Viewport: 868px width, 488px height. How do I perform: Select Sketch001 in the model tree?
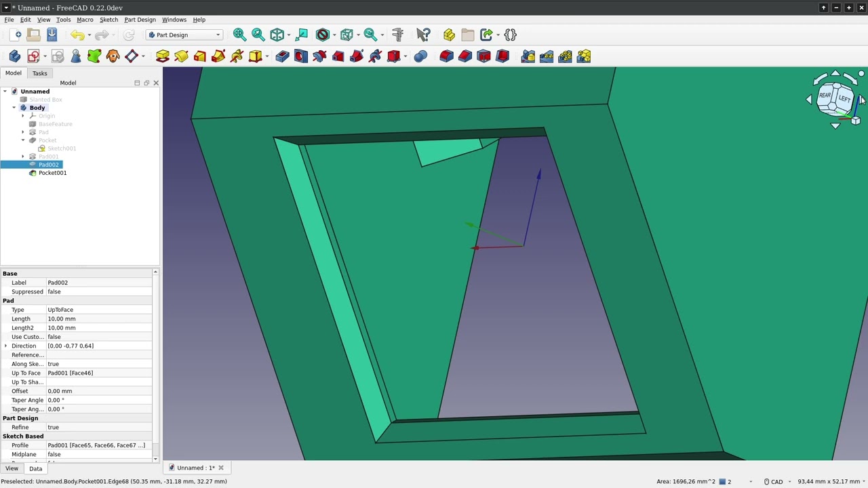pyautogui.click(x=61, y=148)
